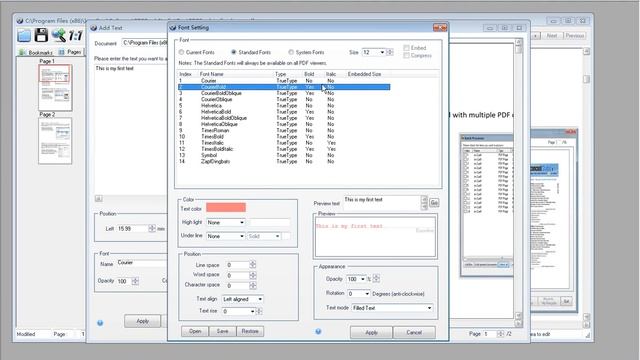Screen dimensions: 640x360
Task: Open the font Size dropdown
Action: [382, 52]
